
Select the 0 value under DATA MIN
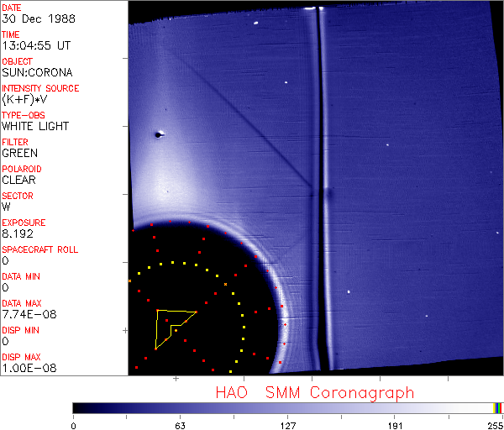point(6,287)
